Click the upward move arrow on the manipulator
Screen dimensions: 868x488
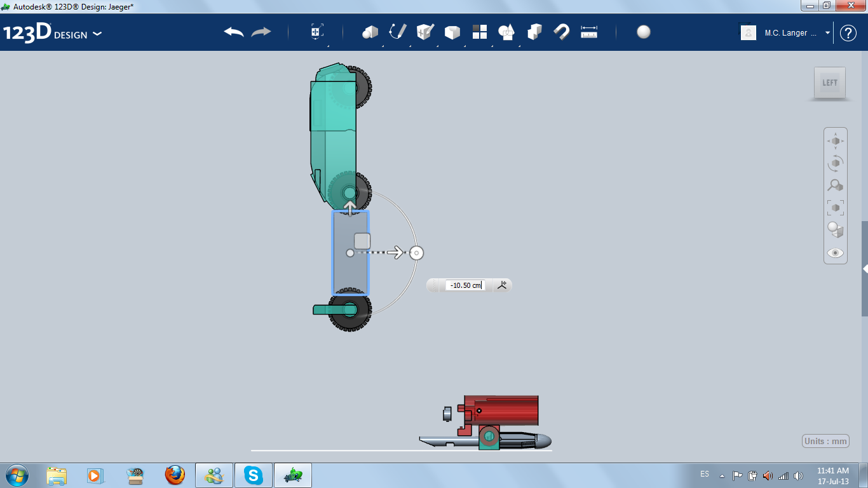coord(350,208)
